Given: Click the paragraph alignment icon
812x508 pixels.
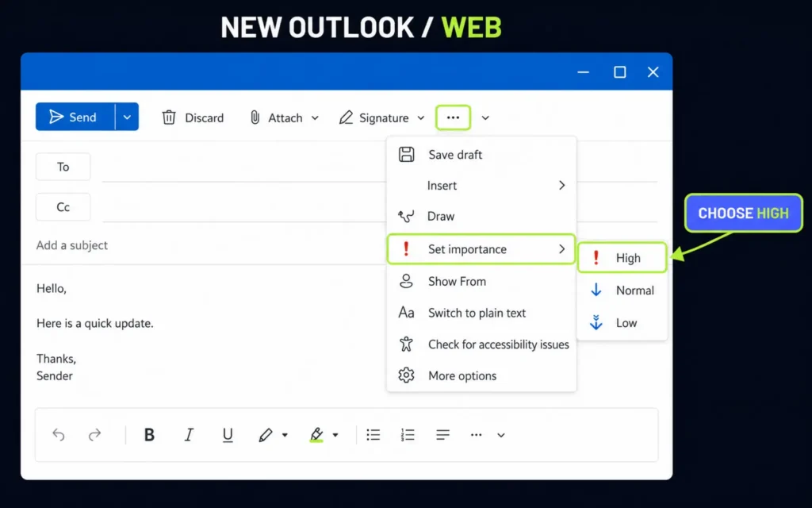Looking at the screenshot, I should pos(442,435).
